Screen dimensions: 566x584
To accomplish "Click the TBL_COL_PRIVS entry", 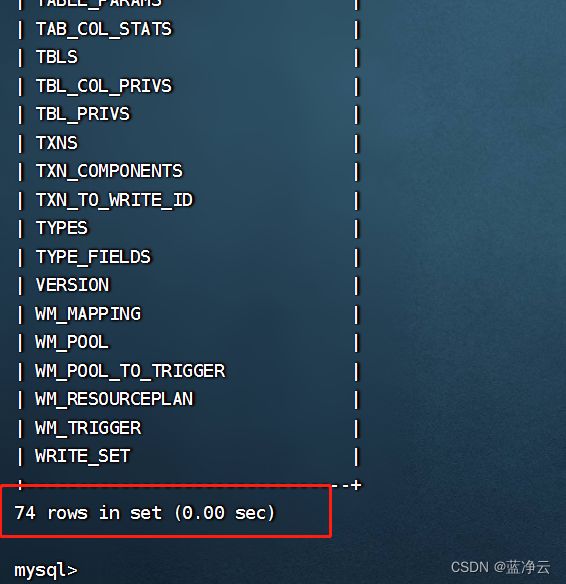I will point(104,86).
